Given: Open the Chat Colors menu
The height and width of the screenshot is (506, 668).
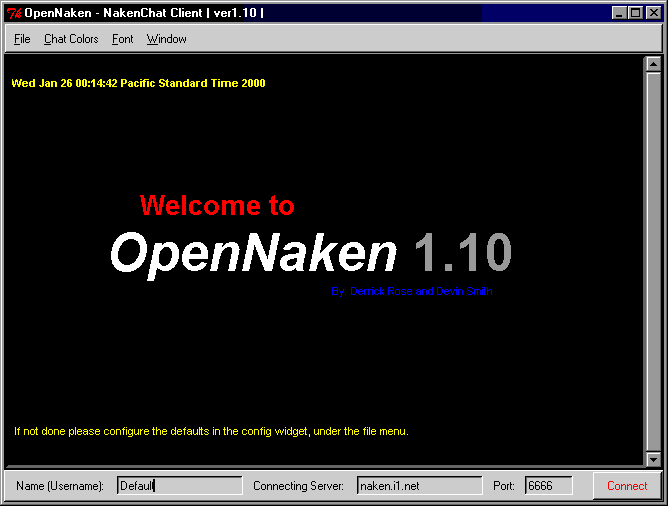Looking at the screenshot, I should click(x=71, y=39).
